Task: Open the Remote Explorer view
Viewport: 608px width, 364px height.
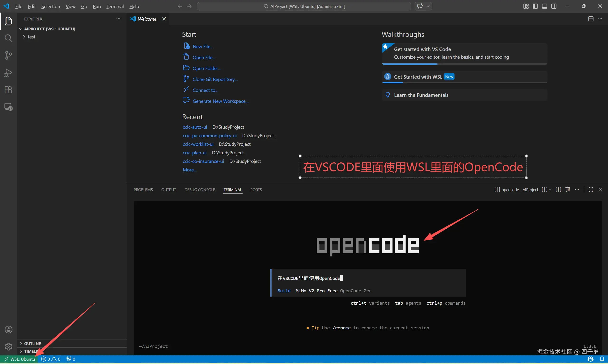Action: click(x=8, y=106)
